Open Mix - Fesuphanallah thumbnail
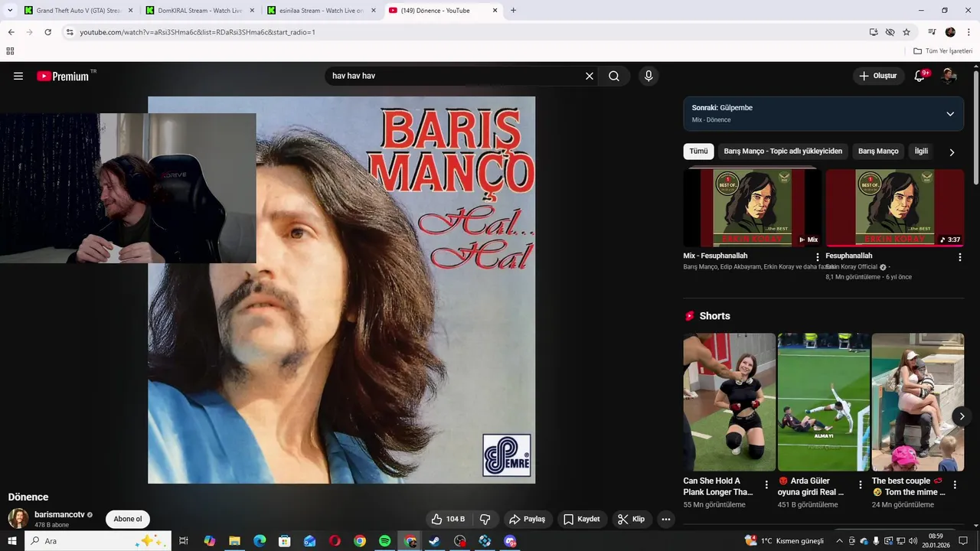 pyautogui.click(x=753, y=207)
